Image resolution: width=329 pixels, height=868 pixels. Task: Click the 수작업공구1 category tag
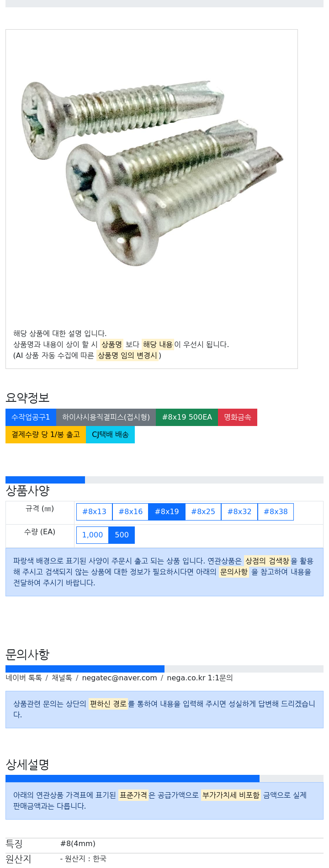pyautogui.click(x=31, y=417)
